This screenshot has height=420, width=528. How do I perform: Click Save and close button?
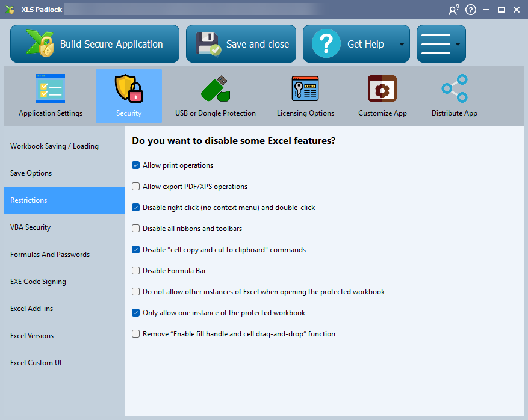click(241, 44)
